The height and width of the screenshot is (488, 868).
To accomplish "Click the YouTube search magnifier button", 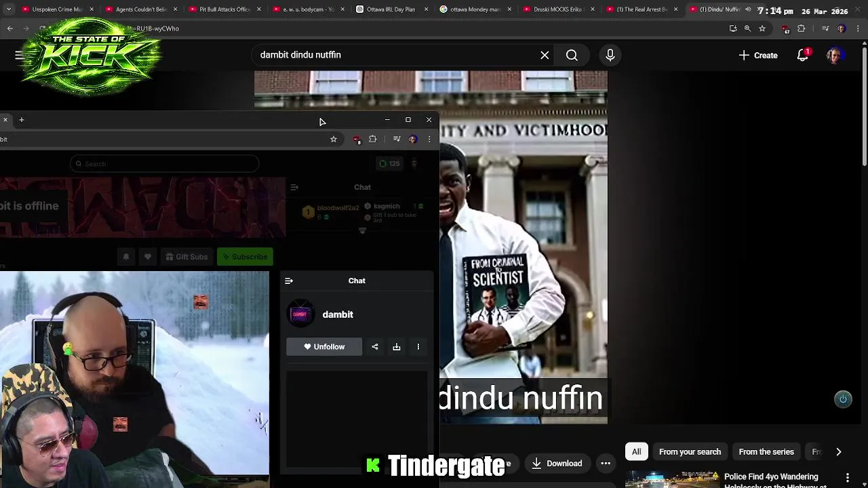I will 572,55.
